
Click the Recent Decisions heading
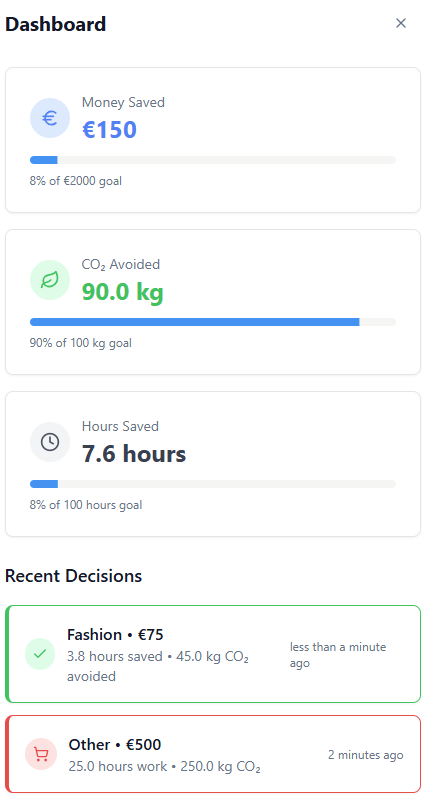[x=74, y=576]
